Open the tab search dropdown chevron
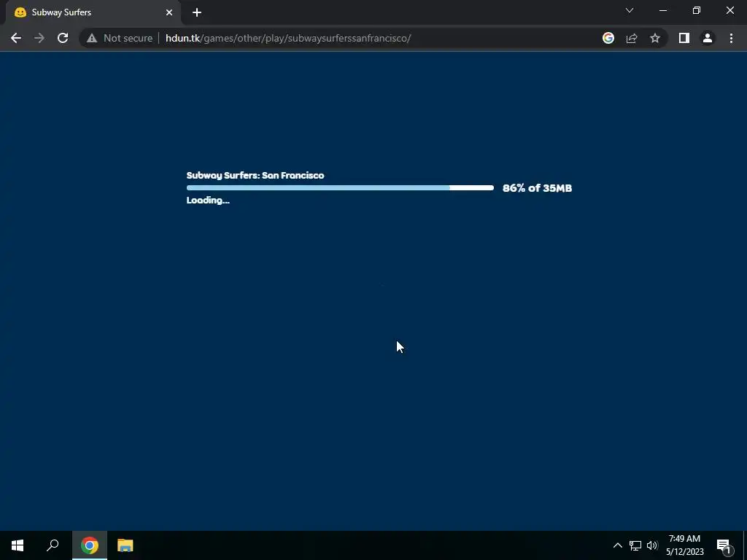747x560 pixels. 630,10
